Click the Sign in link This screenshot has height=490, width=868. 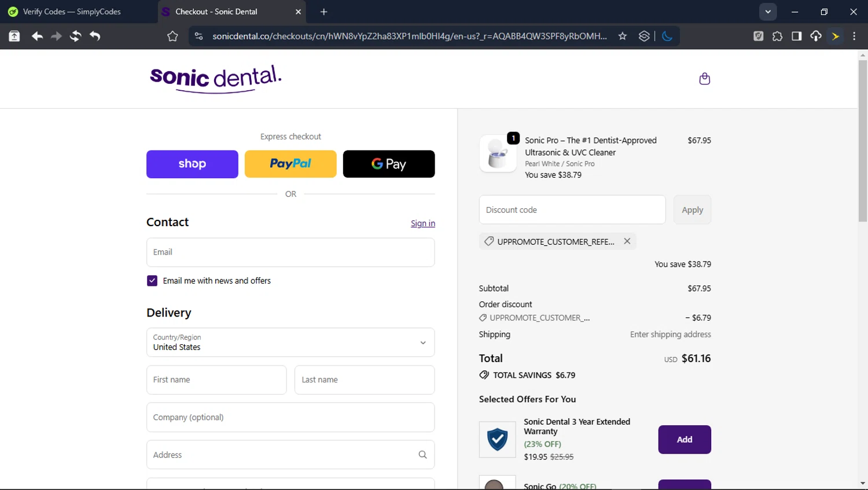coord(423,223)
